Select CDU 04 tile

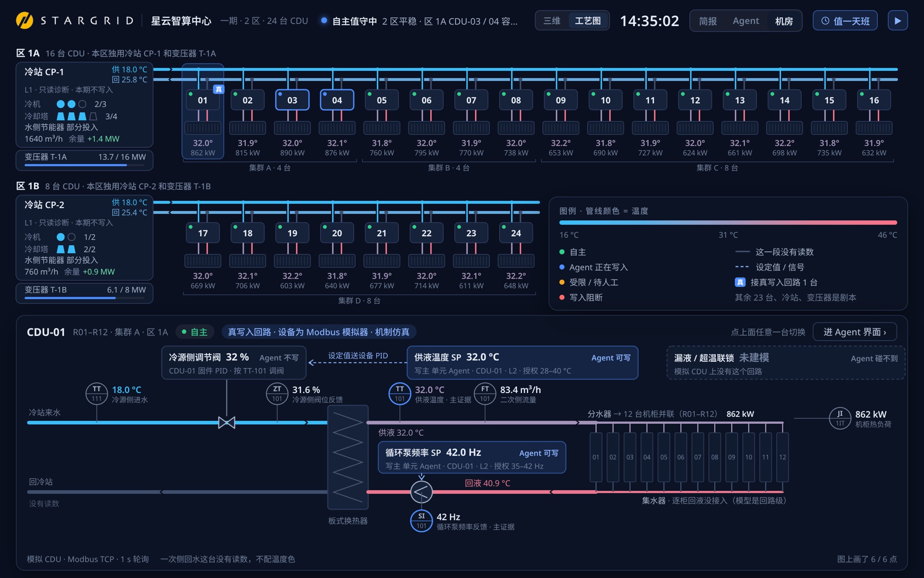(x=337, y=100)
